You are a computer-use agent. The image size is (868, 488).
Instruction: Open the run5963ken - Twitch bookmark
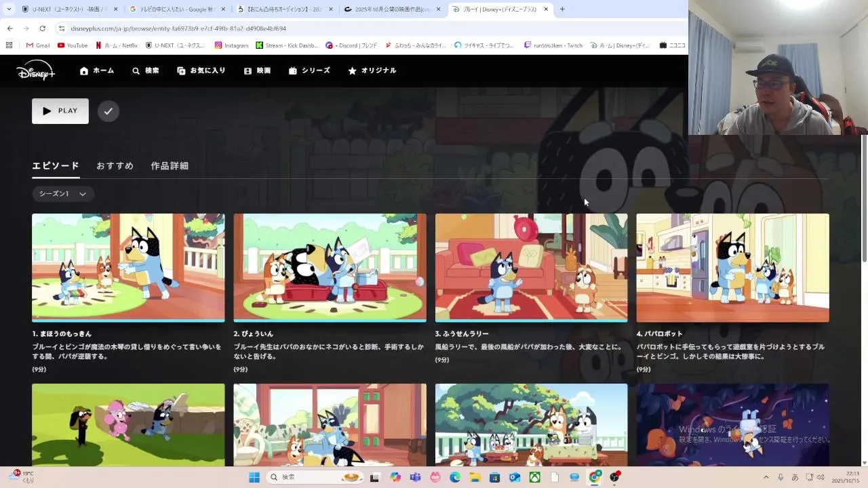(x=553, y=45)
